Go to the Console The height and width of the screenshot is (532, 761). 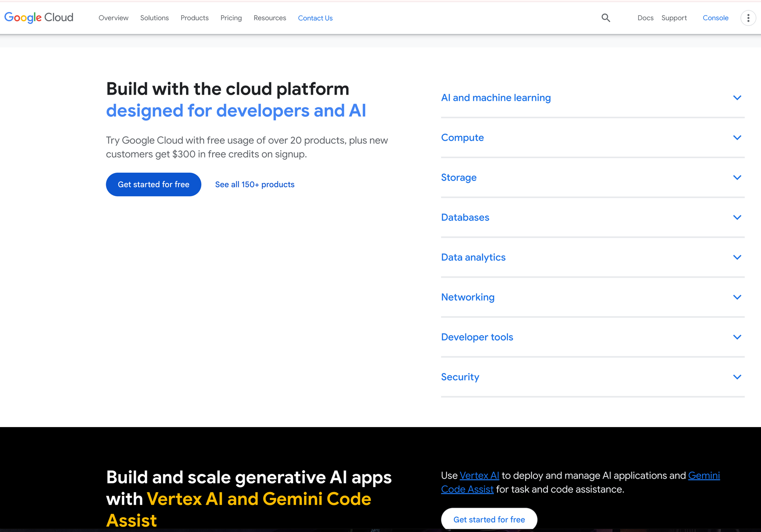[715, 18]
